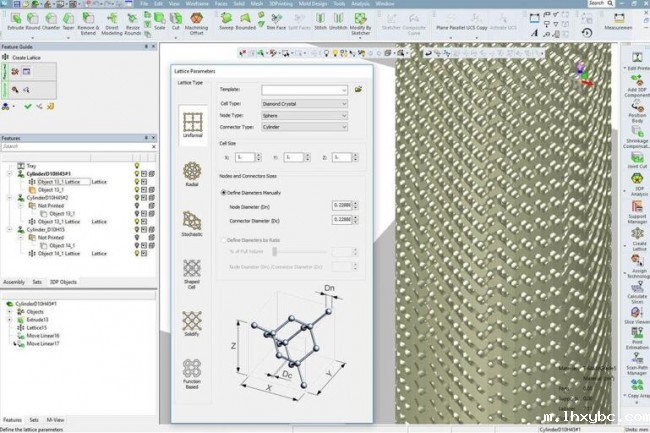
Task: Toggle visibility bulb for Object 14_1
Action: click(137, 245)
